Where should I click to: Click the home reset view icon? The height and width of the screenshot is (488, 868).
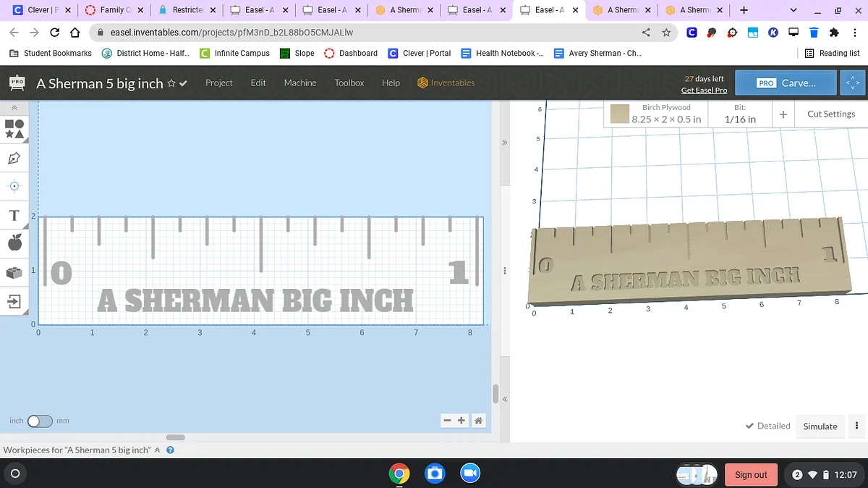click(478, 421)
